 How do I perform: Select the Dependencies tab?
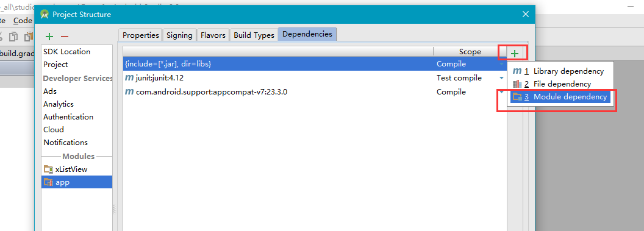(307, 34)
